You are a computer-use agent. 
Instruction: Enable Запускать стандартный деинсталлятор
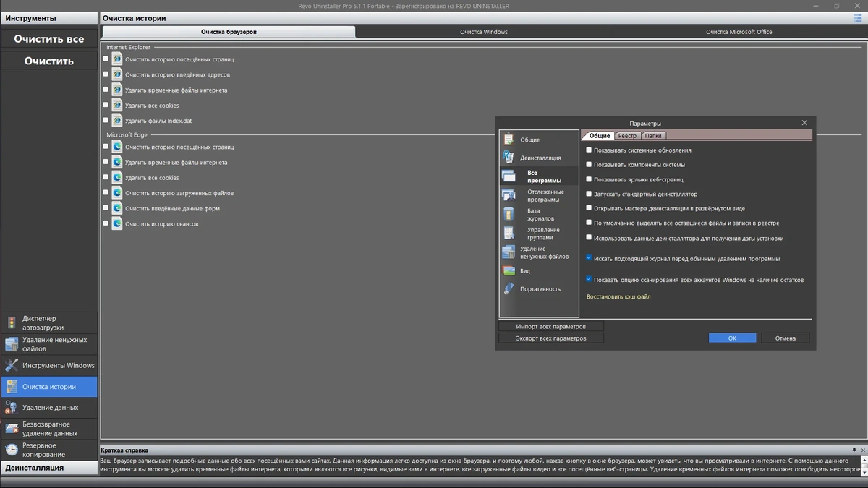pyautogui.click(x=589, y=193)
